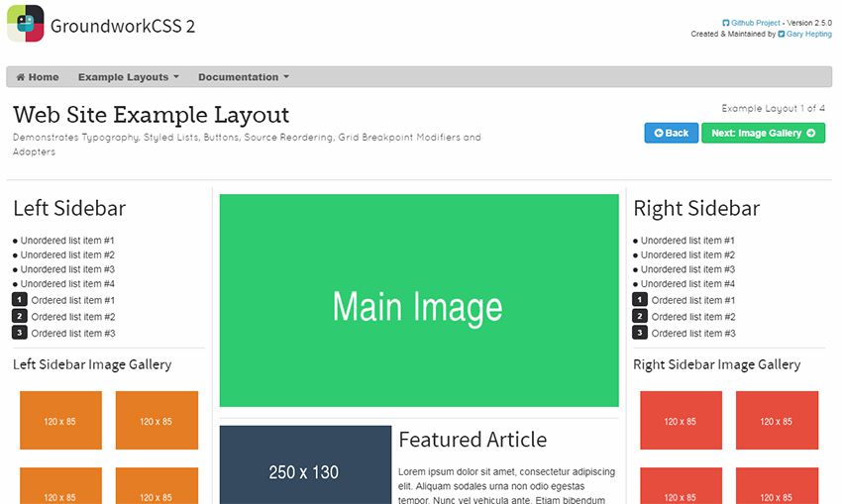Open the Github Project link

point(756,22)
